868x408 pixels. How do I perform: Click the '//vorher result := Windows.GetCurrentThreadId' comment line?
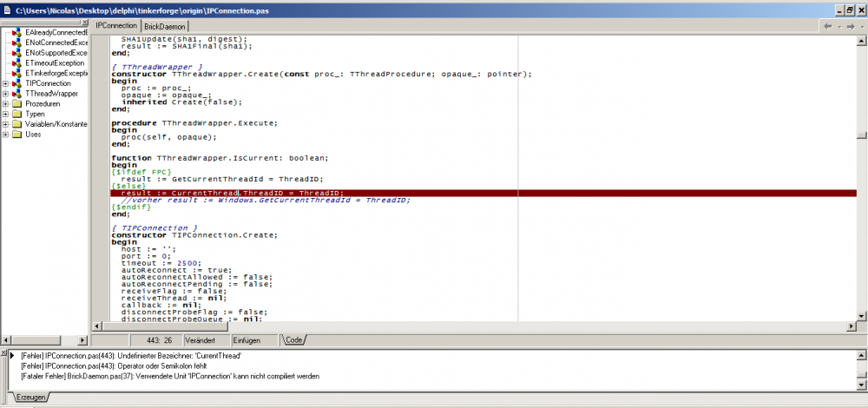pyautogui.click(x=266, y=200)
